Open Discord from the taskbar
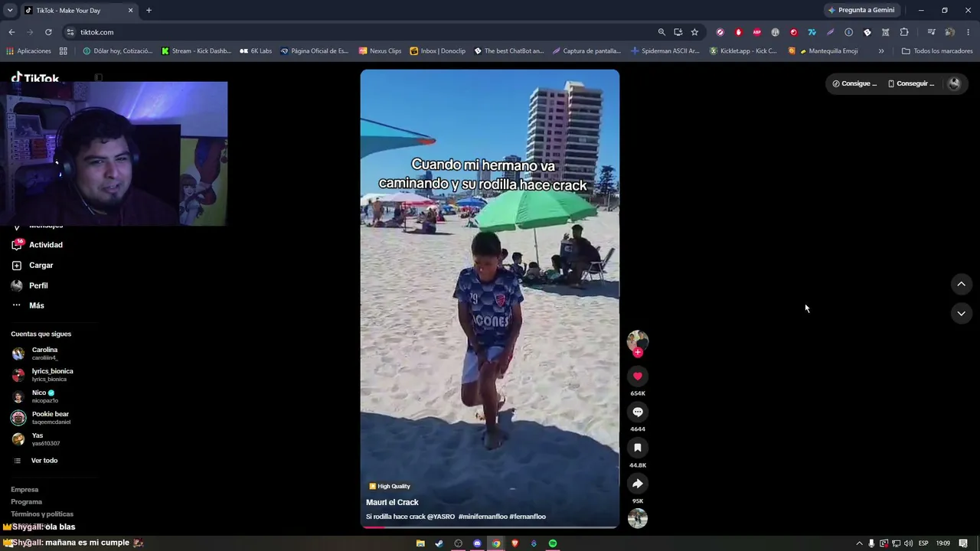The height and width of the screenshot is (551, 980). coord(477,543)
